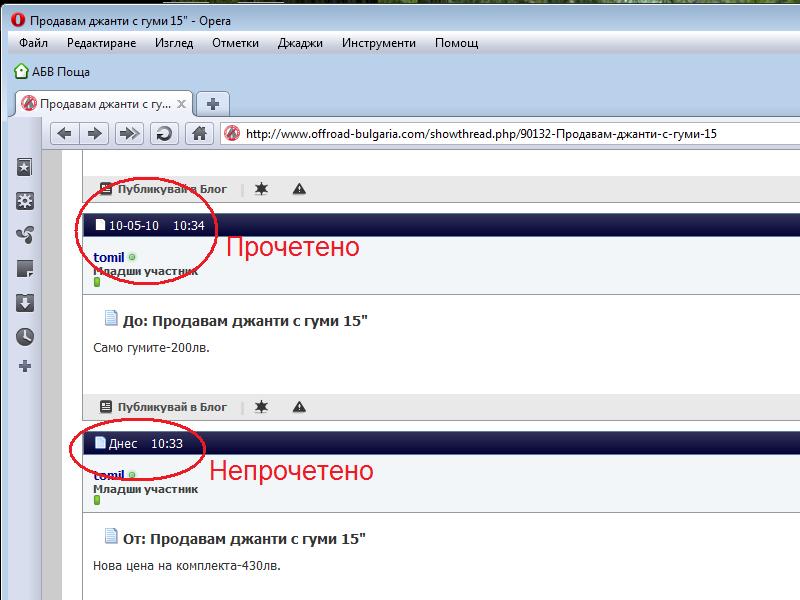800x600 pixels.
Task: Open the Notes panel in sidebar
Action: tap(24, 268)
